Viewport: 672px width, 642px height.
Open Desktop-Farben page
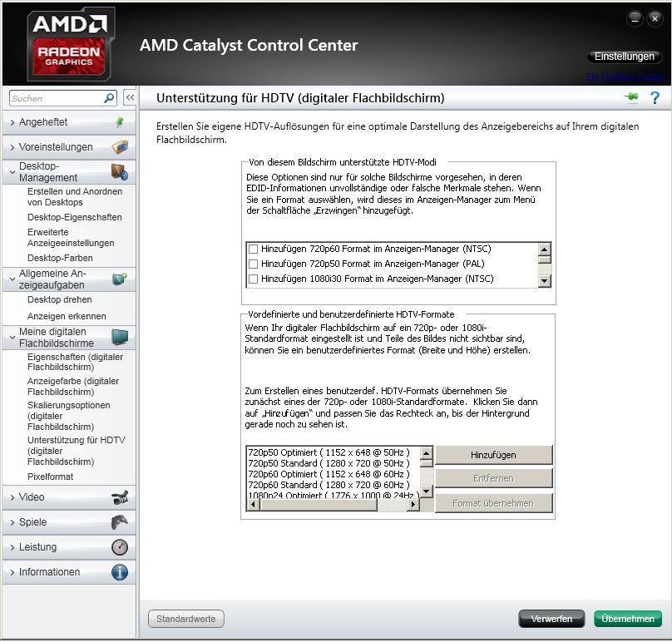pyautogui.click(x=60, y=258)
